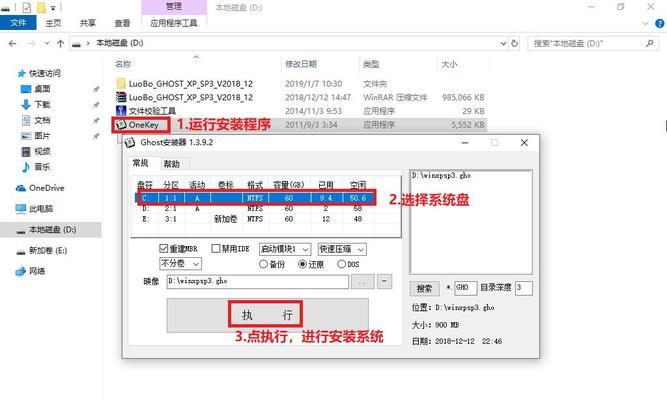Toggle the 重建MBR checkbox
The height and width of the screenshot is (400, 667).
(164, 249)
